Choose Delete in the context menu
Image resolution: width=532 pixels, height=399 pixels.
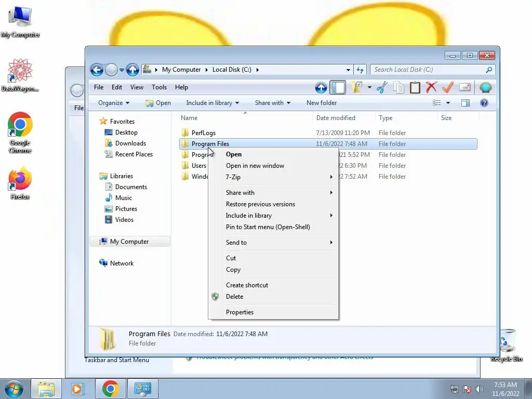(x=273, y=297)
